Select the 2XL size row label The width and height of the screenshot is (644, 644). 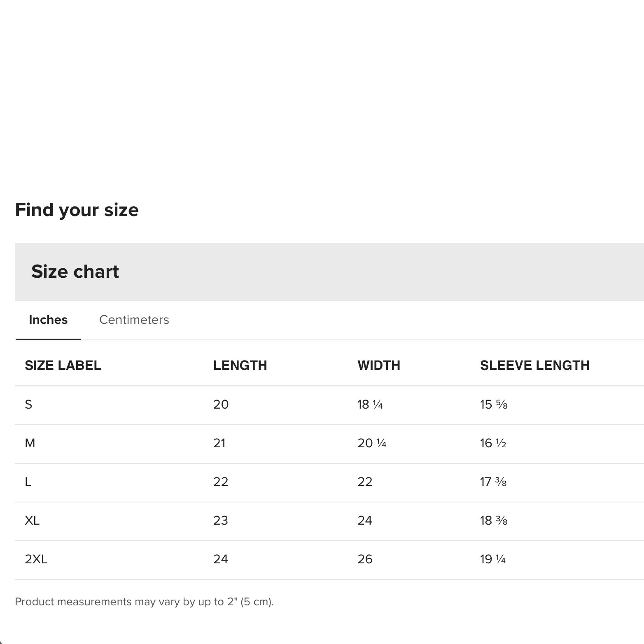[36, 559]
